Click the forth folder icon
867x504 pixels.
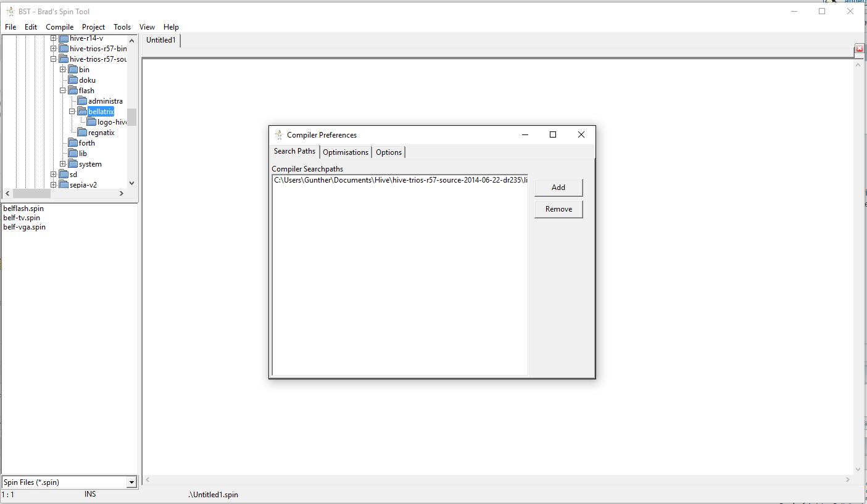(x=73, y=143)
